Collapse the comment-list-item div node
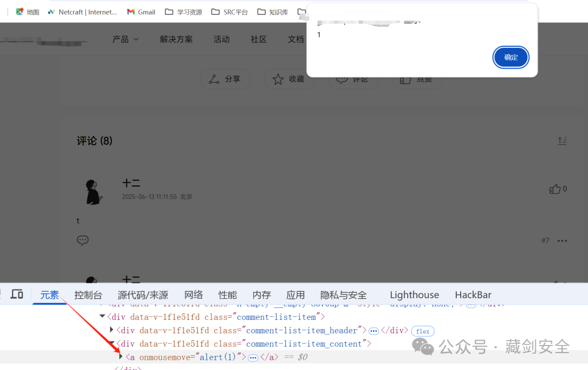This screenshot has height=370, width=588. tap(101, 316)
